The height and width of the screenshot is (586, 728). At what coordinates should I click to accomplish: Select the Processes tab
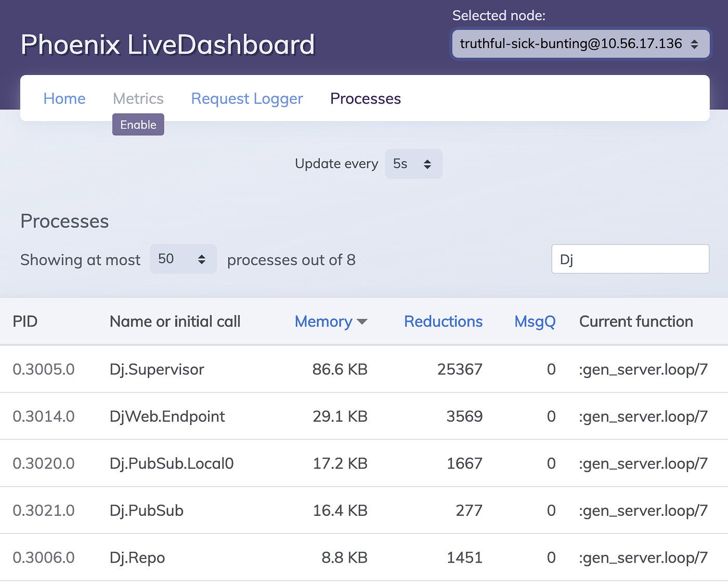(365, 98)
